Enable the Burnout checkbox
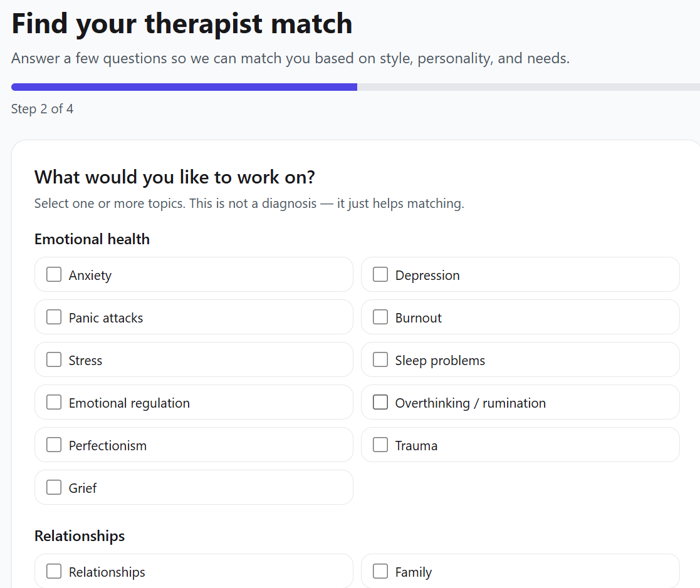700x588 pixels. click(380, 317)
